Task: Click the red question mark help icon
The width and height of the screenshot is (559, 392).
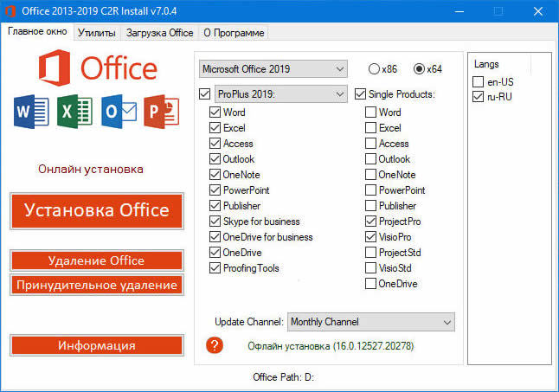Action: coord(215,345)
